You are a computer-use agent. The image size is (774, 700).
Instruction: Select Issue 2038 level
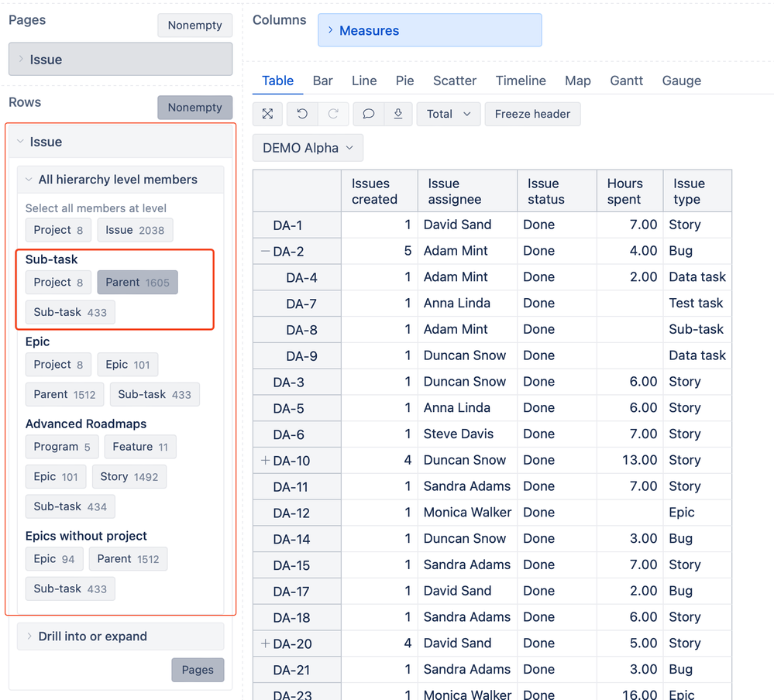[135, 230]
